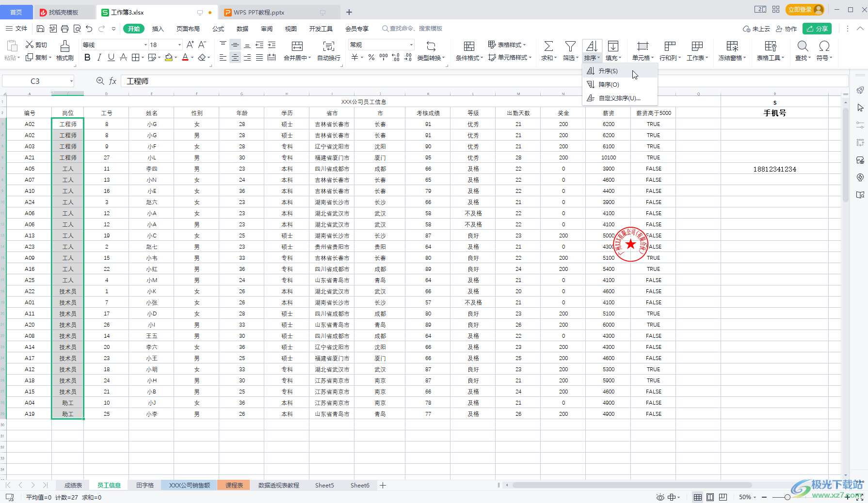Open zoom level 50% dropdown
This screenshot has width=868, height=503.
748,497
